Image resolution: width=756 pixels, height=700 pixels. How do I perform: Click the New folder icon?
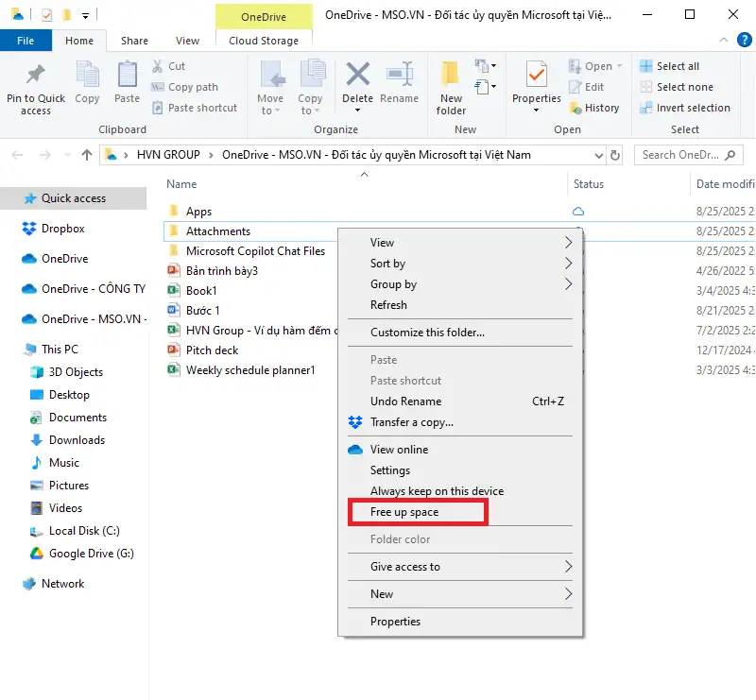coord(451,76)
